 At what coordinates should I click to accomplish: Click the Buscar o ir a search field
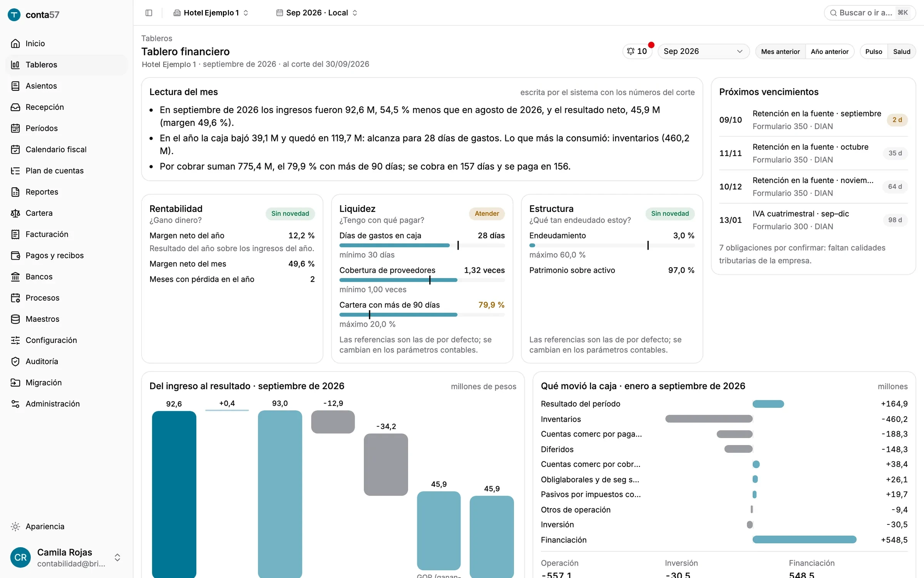(x=870, y=13)
